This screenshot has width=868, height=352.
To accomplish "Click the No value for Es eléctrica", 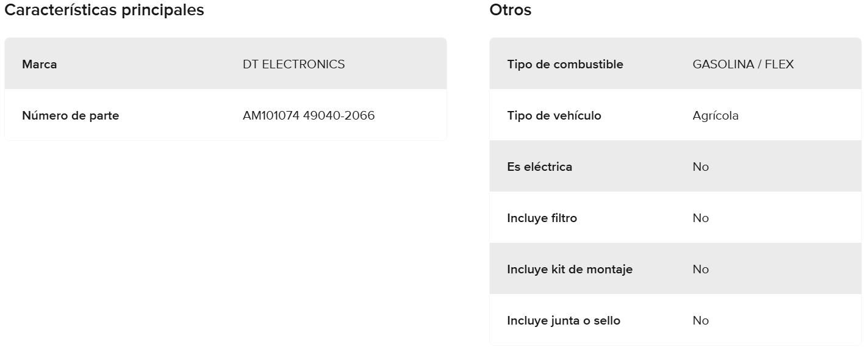I will click(701, 167).
